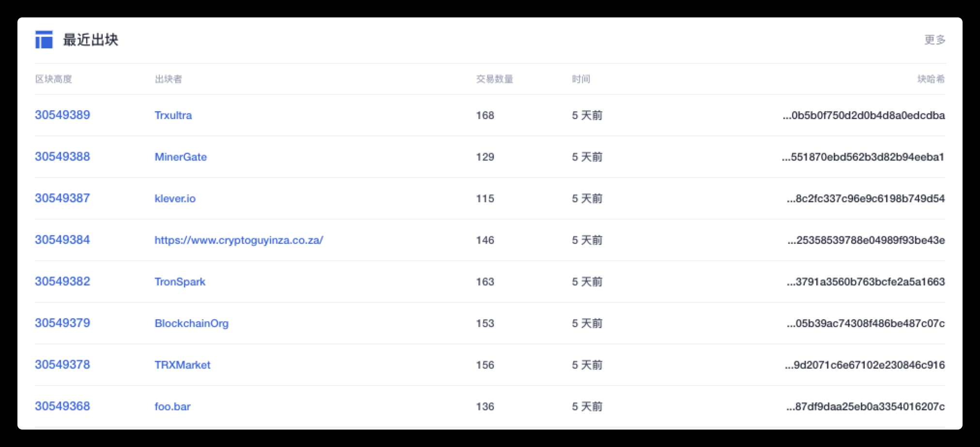The width and height of the screenshot is (980, 447).
Task: Click hash ending d82b94eeba1
Action: tap(863, 157)
